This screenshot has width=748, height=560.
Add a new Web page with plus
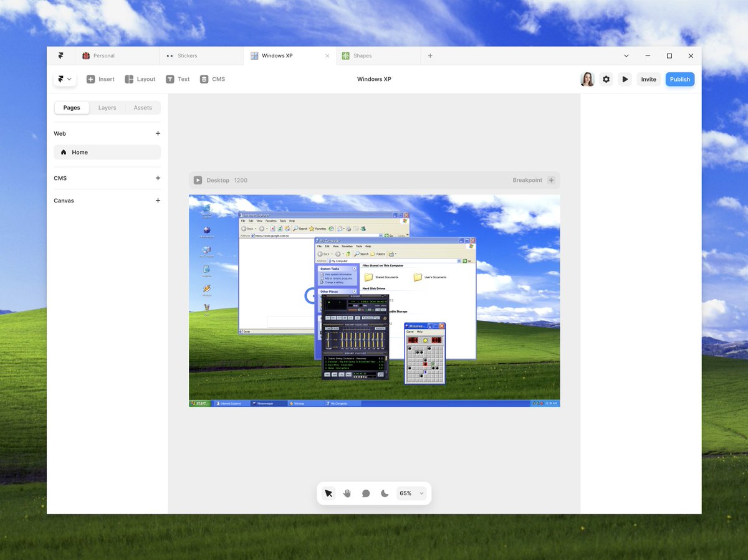pyautogui.click(x=158, y=133)
